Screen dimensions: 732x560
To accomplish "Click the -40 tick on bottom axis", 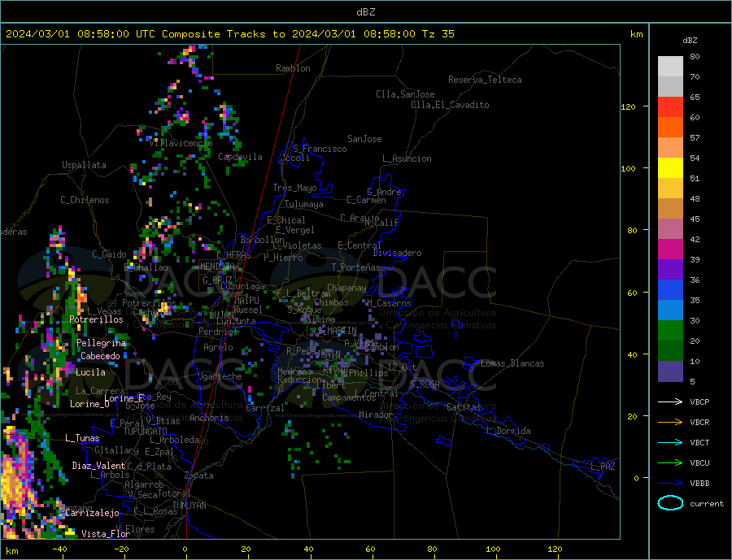I will coord(59,549).
